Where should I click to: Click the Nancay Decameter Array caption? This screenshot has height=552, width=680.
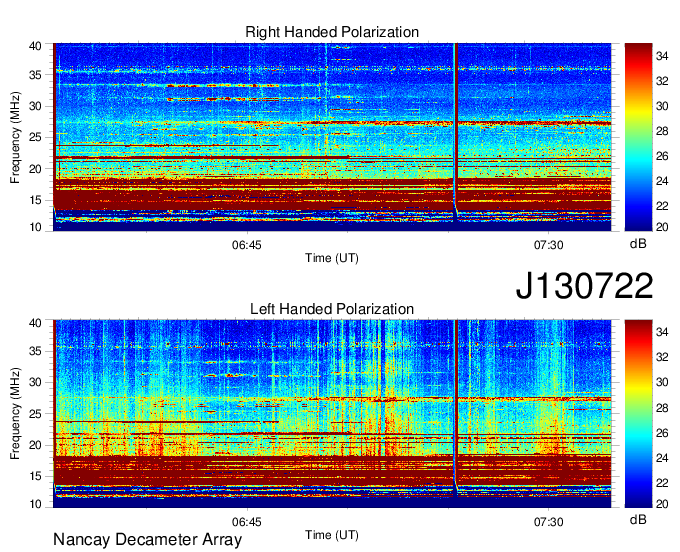click(147, 540)
